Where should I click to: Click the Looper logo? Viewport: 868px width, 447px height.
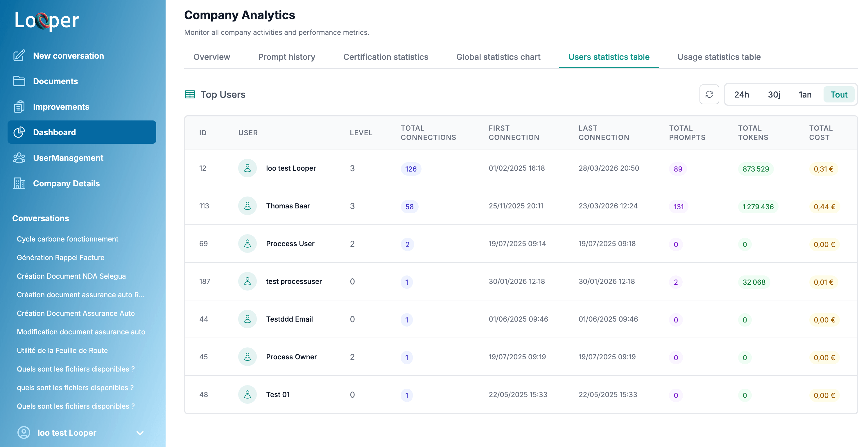[x=46, y=21]
